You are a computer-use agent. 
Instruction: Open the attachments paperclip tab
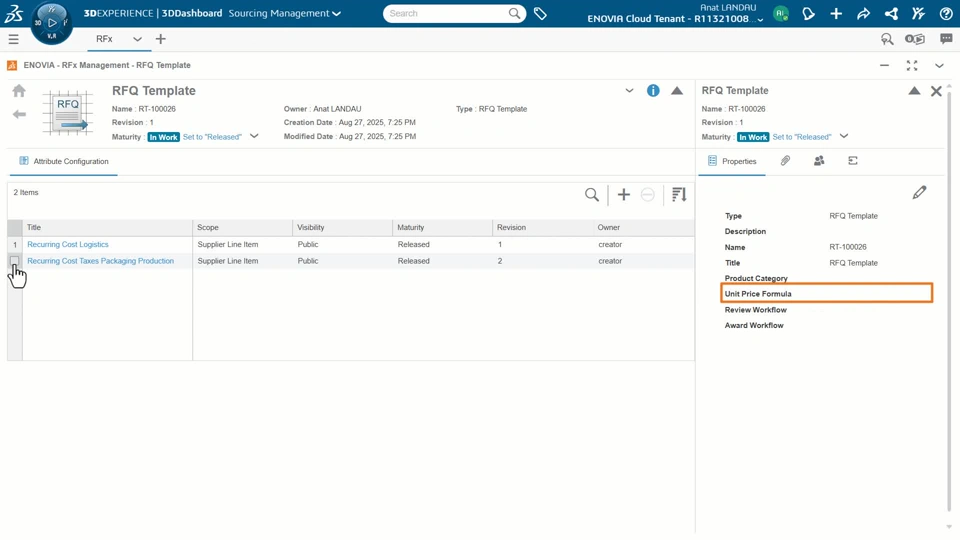pyautogui.click(x=785, y=161)
